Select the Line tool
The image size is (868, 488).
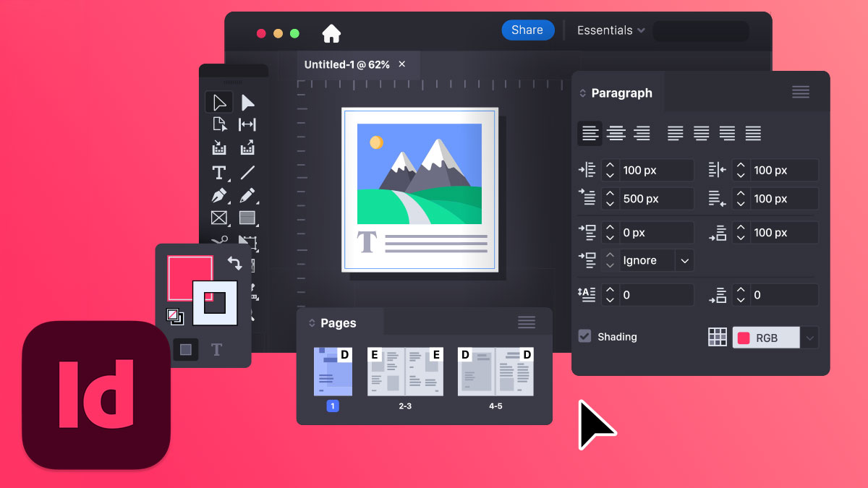247,172
